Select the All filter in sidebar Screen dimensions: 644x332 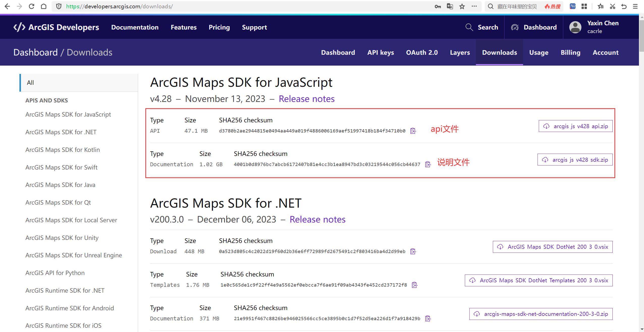(x=79, y=83)
